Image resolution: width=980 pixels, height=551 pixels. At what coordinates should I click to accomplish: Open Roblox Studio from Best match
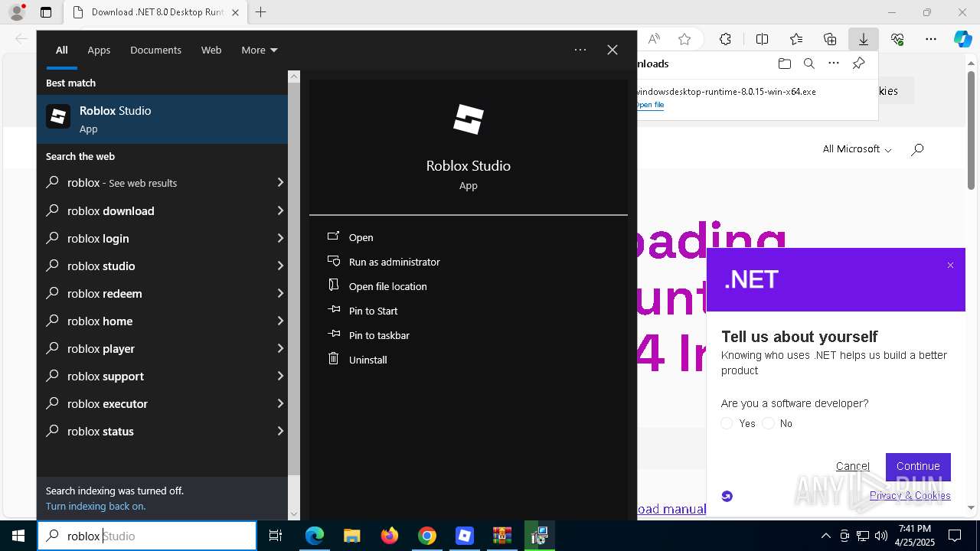point(162,119)
